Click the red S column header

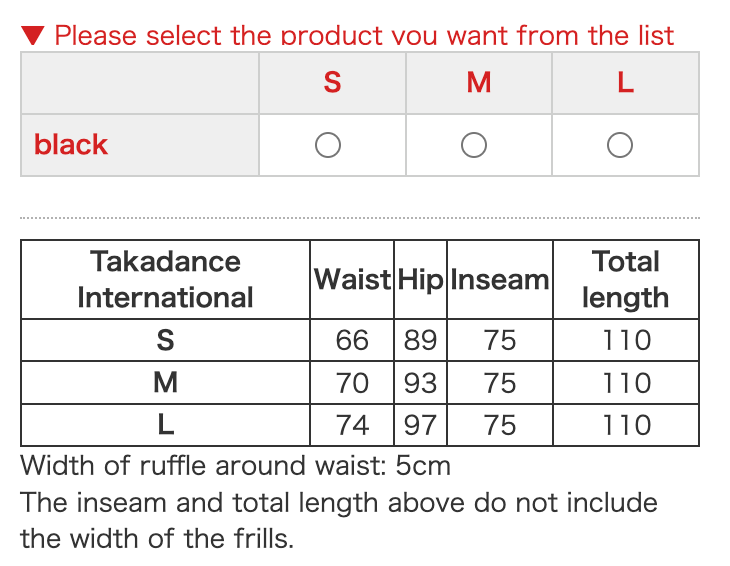point(332,83)
